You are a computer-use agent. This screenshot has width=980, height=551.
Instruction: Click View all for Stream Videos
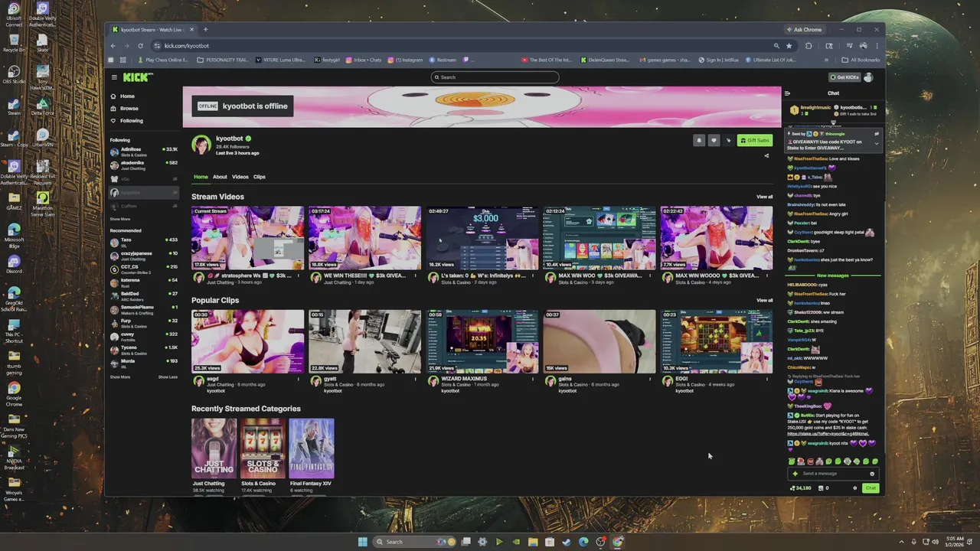pyautogui.click(x=764, y=197)
